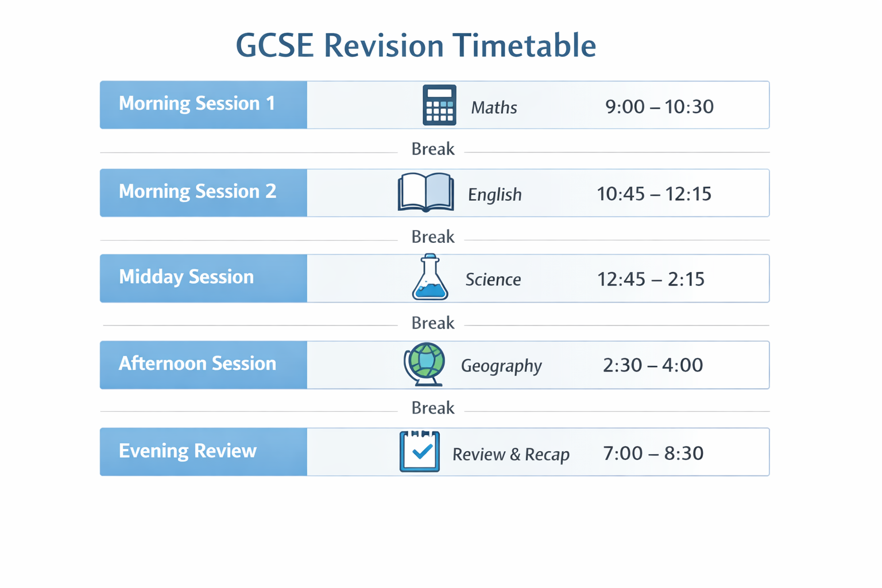Image resolution: width=882 pixels, height=588 pixels.
Task: Click the 12:45 – 2:15 time slot
Action: tap(651, 280)
